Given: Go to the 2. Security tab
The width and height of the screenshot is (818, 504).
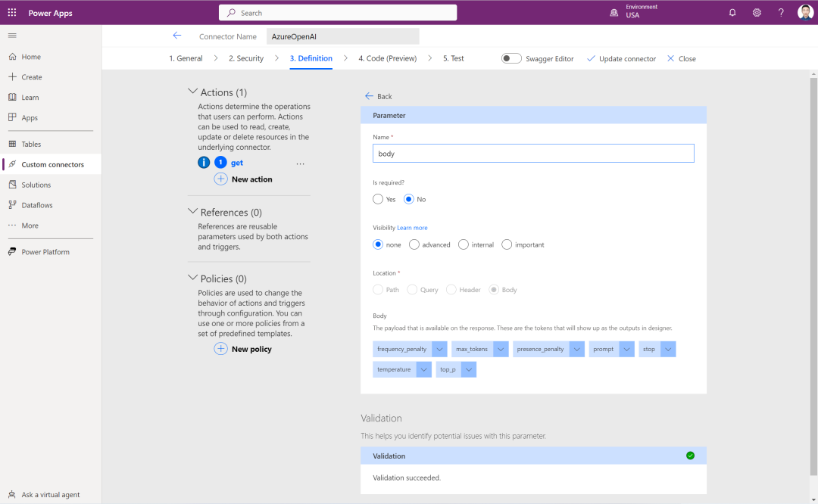Looking at the screenshot, I should (x=246, y=58).
